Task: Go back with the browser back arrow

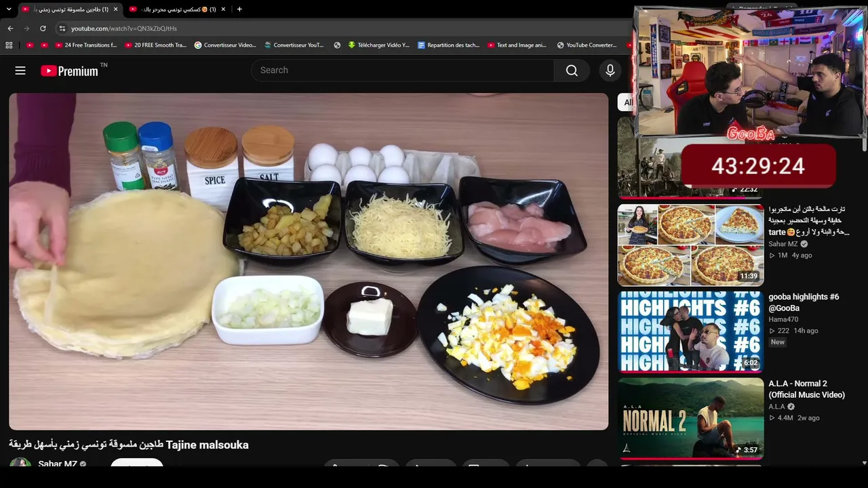Action: 10,28
